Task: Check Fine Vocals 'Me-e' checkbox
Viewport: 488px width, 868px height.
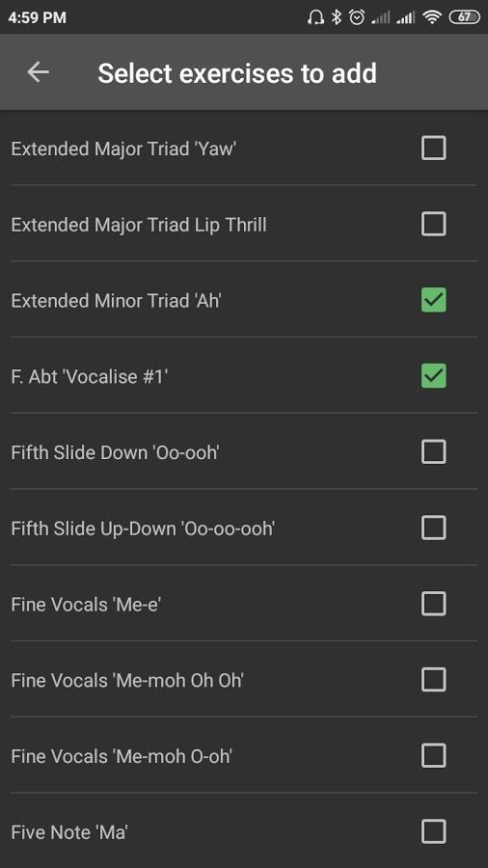Action: point(433,604)
